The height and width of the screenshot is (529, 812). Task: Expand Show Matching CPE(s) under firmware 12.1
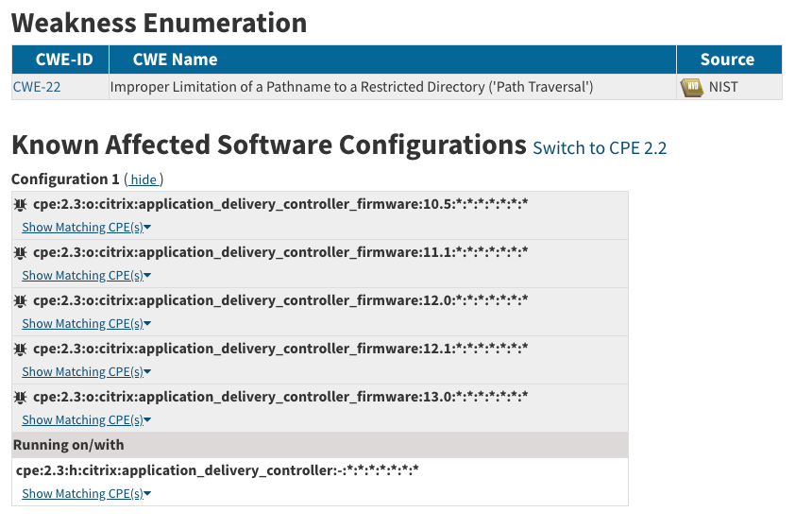click(x=86, y=372)
